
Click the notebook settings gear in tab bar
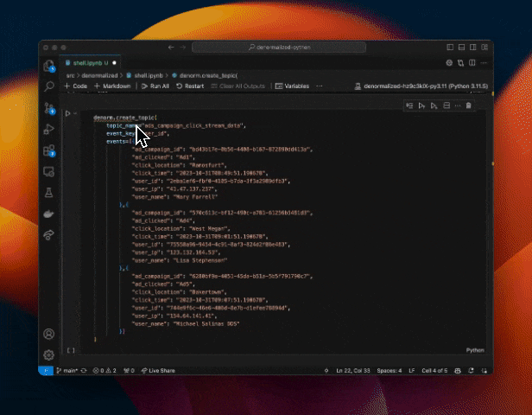(x=449, y=63)
